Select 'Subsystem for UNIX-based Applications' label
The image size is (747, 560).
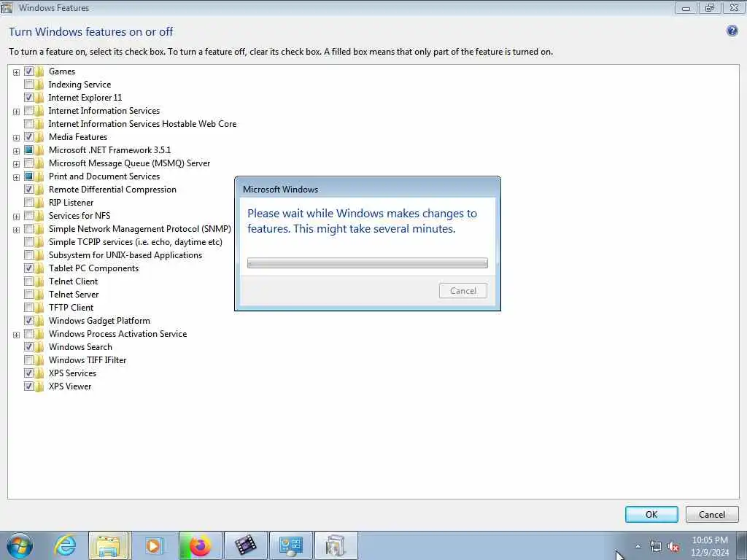[x=125, y=255]
